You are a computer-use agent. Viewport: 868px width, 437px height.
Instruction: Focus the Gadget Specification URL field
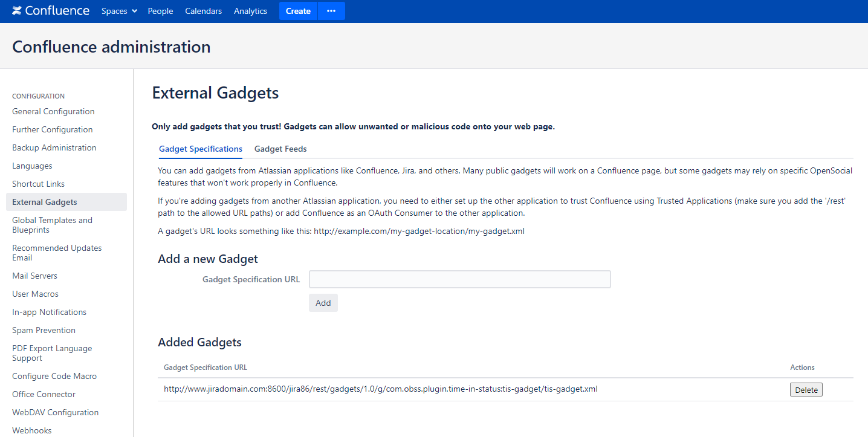click(x=459, y=279)
